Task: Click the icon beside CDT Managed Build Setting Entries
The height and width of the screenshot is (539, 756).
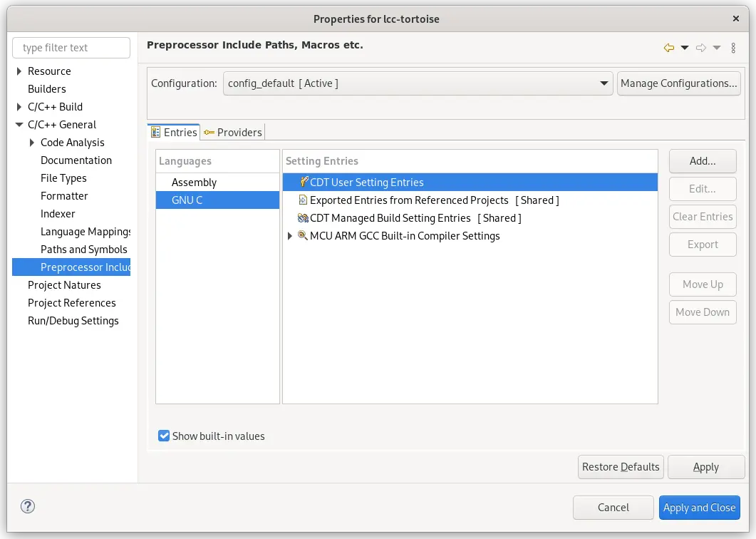Action: click(303, 218)
